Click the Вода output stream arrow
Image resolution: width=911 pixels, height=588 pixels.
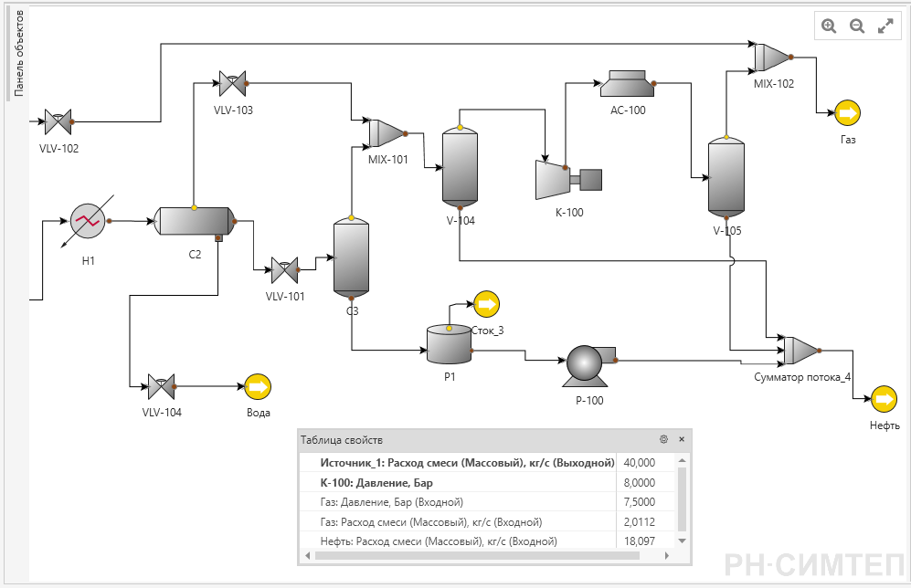tap(258, 386)
